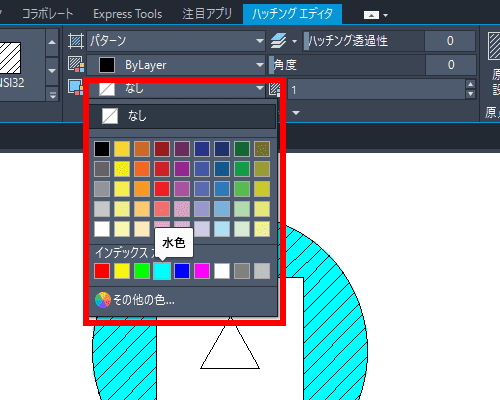This screenshot has width=500, height=400.
Task: Select the ANSI32 hatch pattern thumbnail
Action: coord(10,58)
